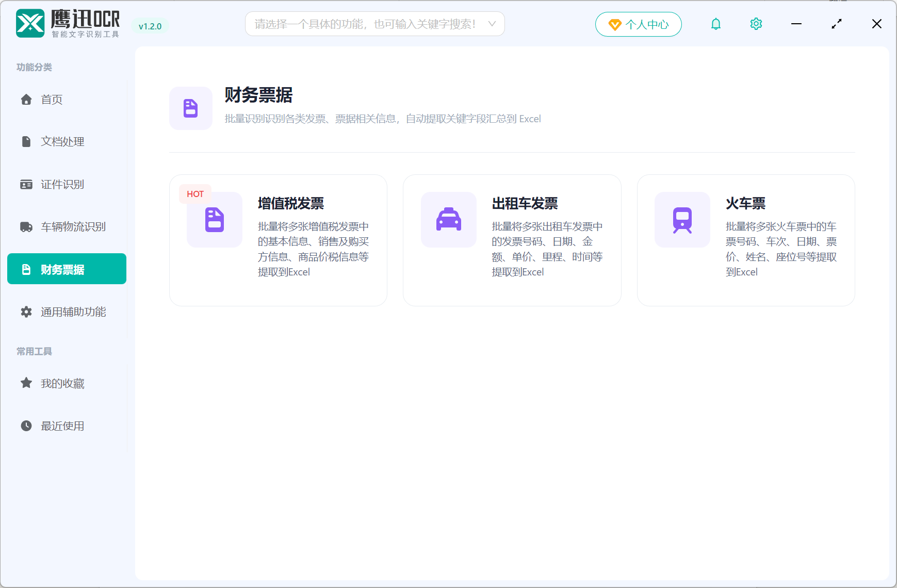Open 通用辅助功能 category

click(x=73, y=312)
